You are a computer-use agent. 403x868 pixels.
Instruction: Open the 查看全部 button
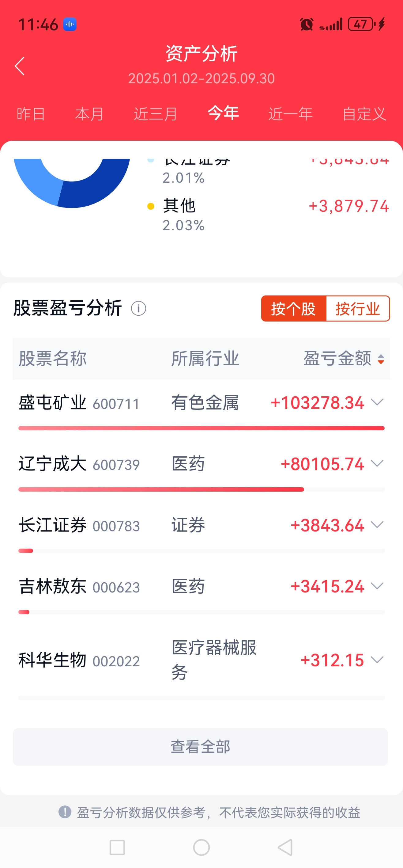[200, 747]
